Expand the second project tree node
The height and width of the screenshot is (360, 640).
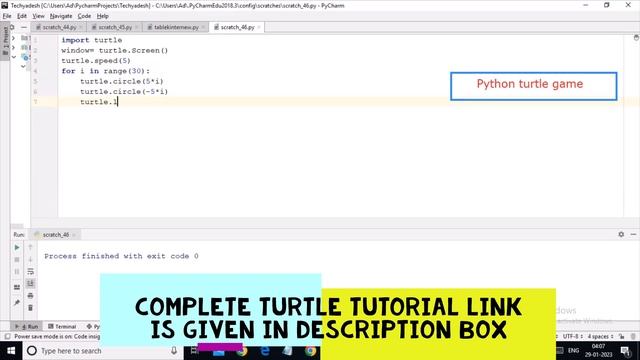pos(13,47)
